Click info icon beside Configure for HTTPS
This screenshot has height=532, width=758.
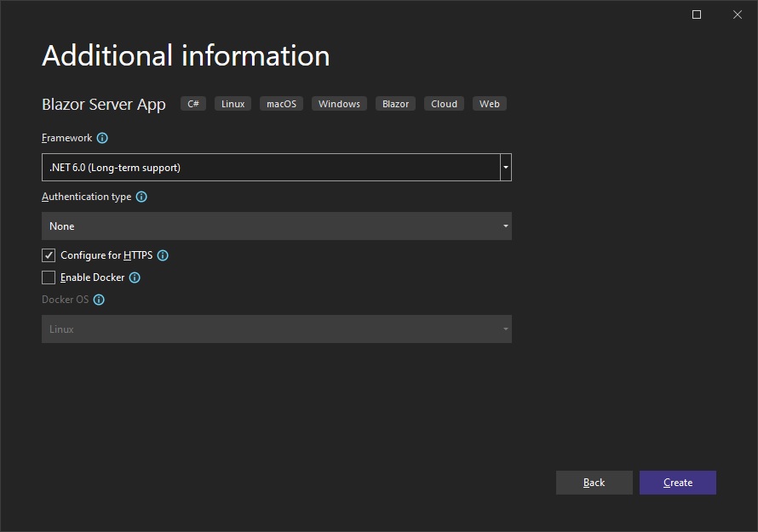coord(163,255)
